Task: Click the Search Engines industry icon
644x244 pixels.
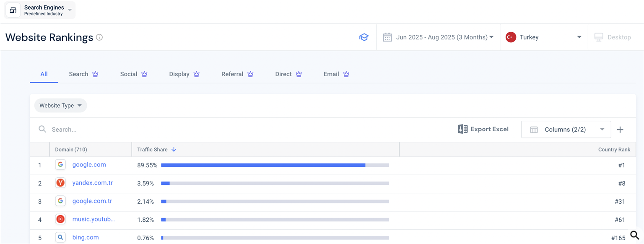Action: [x=13, y=10]
